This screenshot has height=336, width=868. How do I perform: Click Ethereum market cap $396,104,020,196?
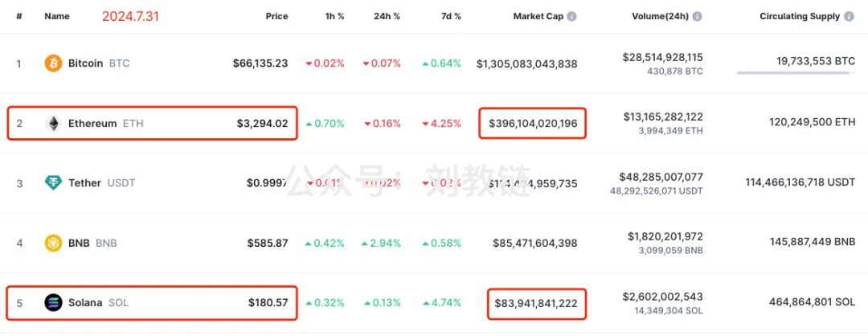click(533, 124)
